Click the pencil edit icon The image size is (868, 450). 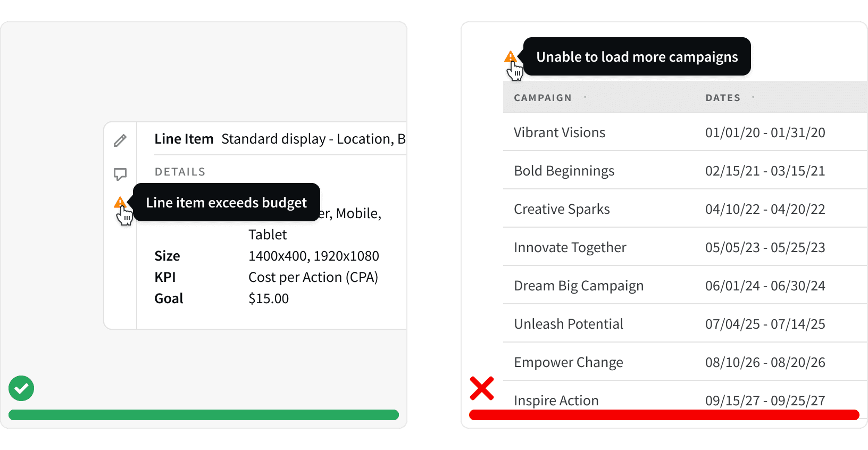[x=120, y=140]
